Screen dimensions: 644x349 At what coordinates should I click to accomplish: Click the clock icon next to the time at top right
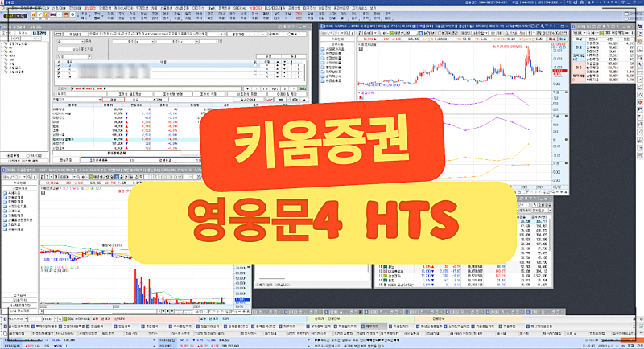[627, 18]
